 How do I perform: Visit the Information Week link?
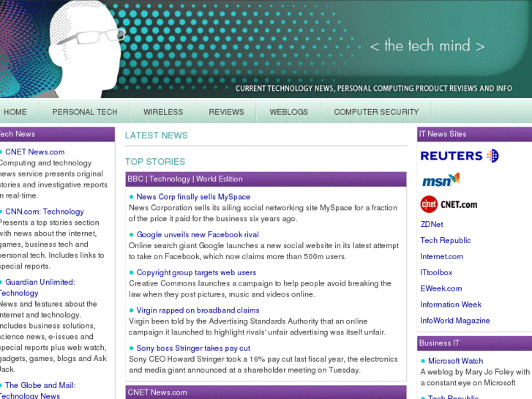(451, 305)
